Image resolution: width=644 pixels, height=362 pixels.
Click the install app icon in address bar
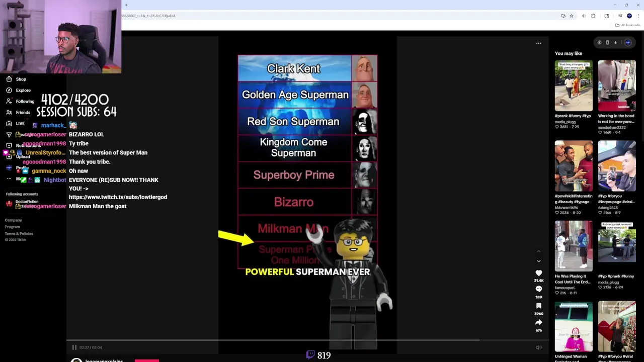click(563, 16)
